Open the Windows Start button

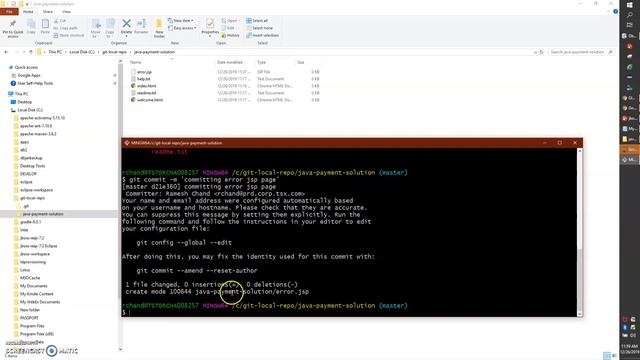pyautogui.click(x=630, y=4)
